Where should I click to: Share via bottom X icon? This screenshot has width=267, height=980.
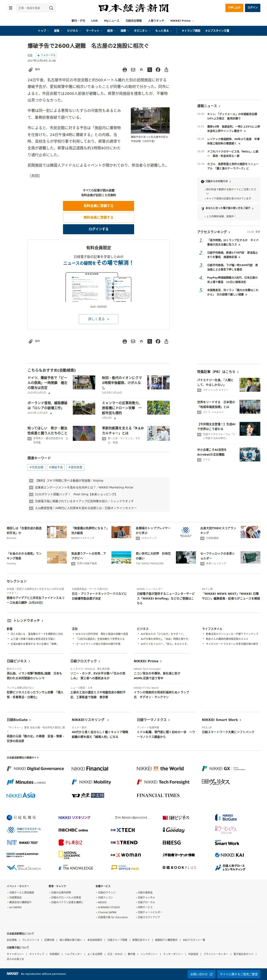click(150, 341)
